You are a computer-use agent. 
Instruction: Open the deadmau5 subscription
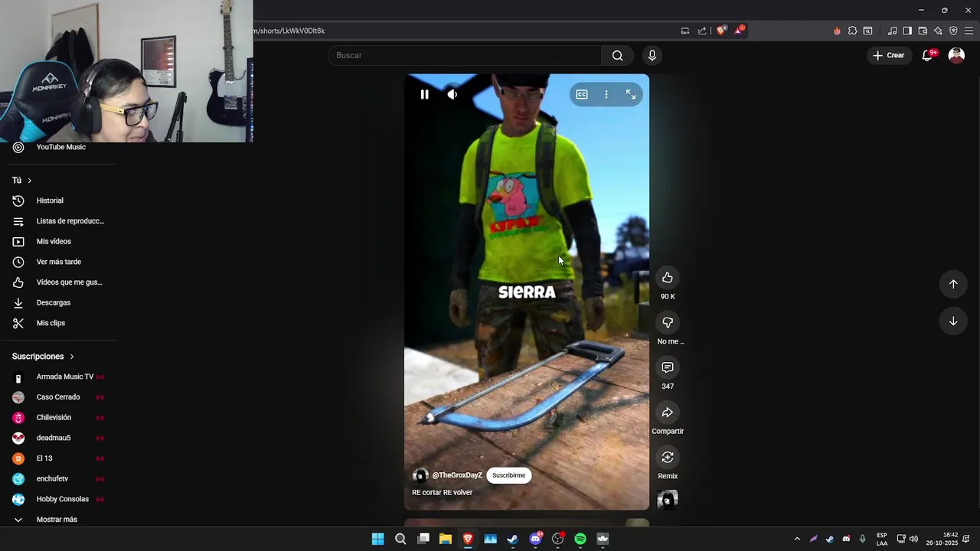60,438
